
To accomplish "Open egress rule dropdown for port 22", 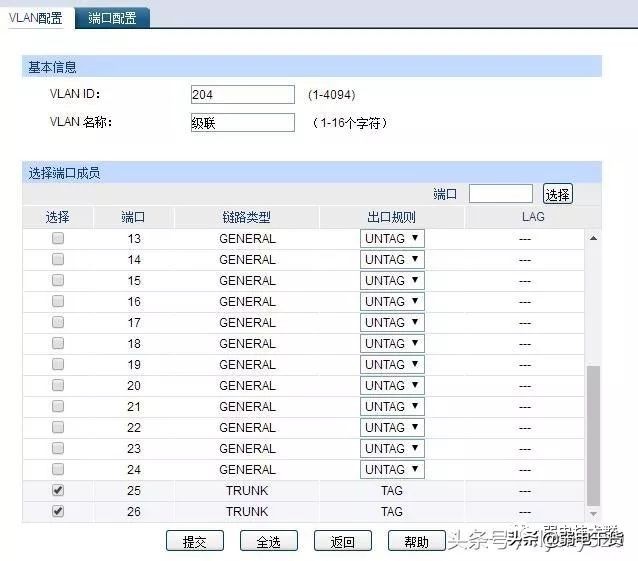I will (392, 428).
